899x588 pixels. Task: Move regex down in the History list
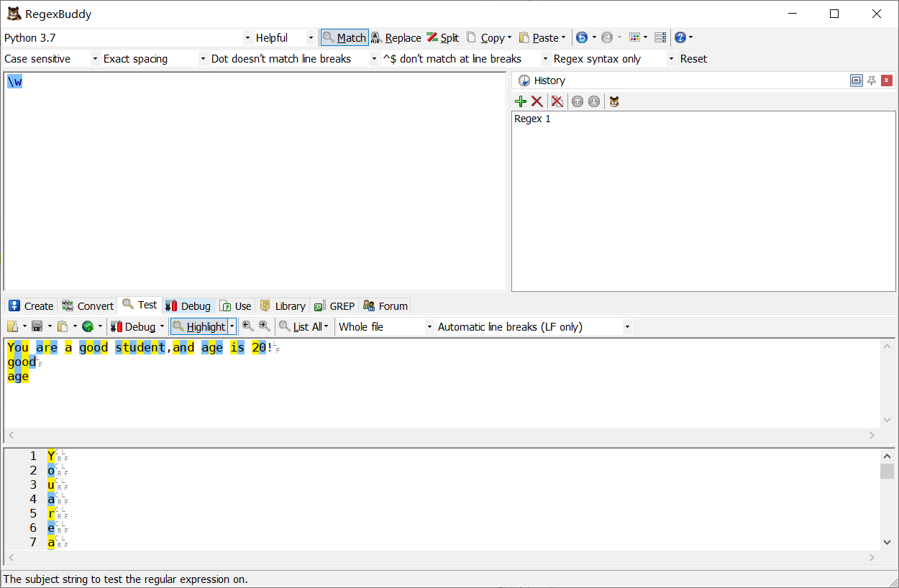coord(594,101)
